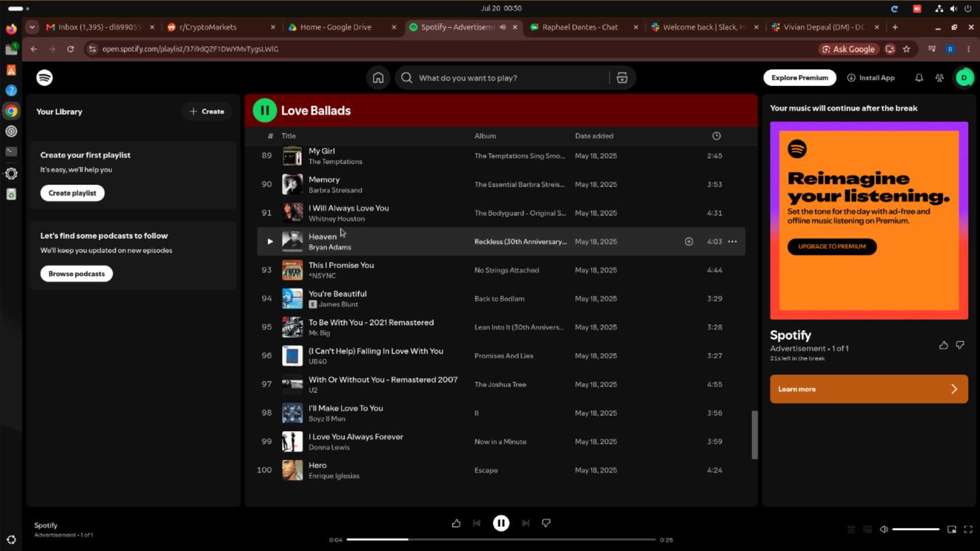Image resolution: width=980 pixels, height=551 pixels.
Task: Open the Friend Activity icon in Spotify header
Action: (x=940, y=78)
